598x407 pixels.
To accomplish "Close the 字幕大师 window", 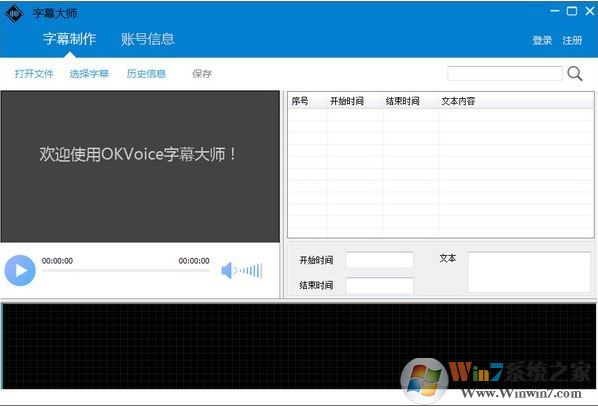I will (x=590, y=11).
